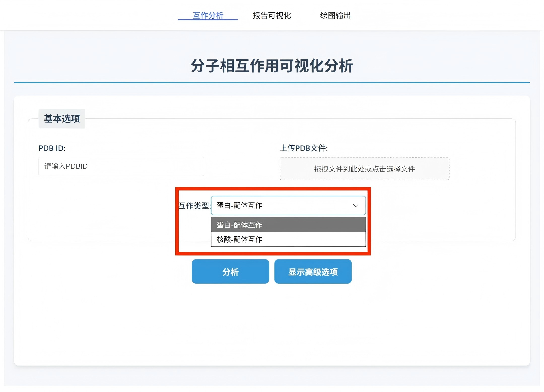
Task: Click the blue divider line under the title
Action: coord(271,82)
